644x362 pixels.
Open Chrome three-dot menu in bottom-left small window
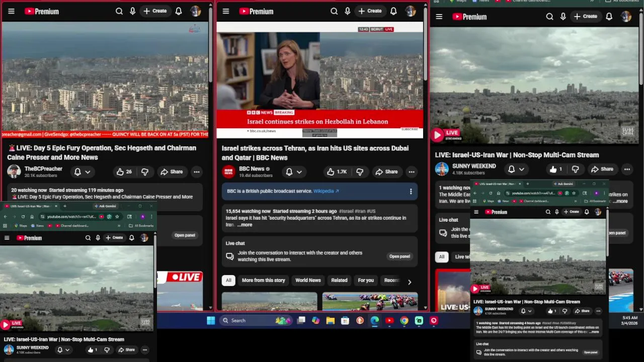click(152, 217)
